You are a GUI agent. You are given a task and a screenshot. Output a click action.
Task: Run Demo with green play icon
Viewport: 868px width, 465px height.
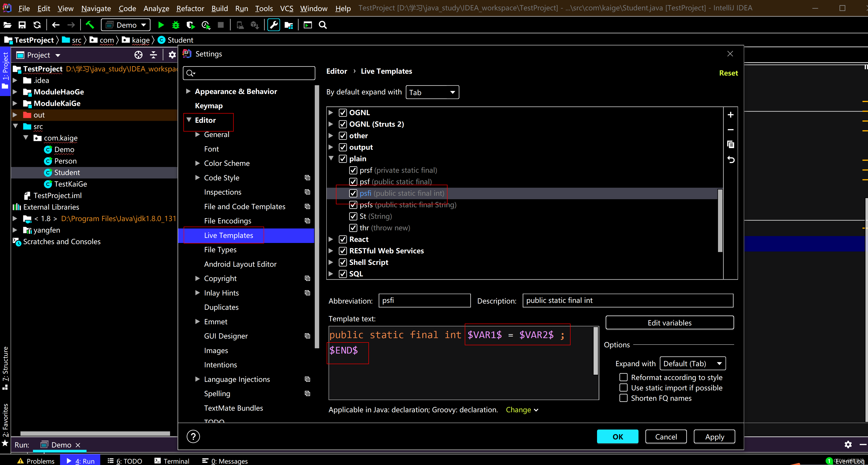tap(161, 25)
